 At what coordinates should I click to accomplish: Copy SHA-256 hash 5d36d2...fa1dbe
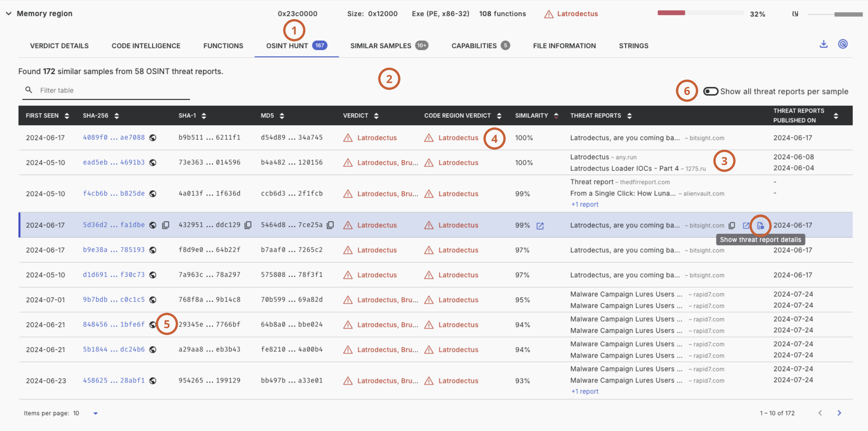pyautogui.click(x=165, y=225)
